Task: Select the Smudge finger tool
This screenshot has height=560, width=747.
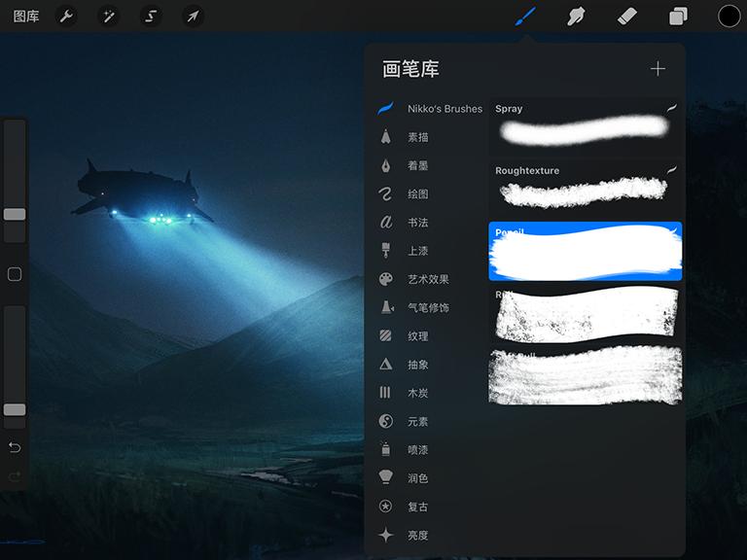Action: coord(576,17)
